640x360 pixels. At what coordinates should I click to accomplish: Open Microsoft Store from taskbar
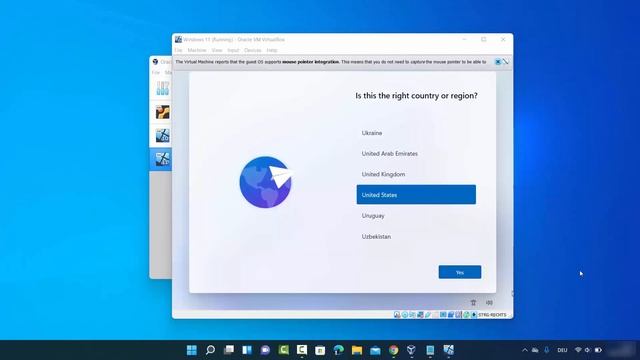pos(320,350)
